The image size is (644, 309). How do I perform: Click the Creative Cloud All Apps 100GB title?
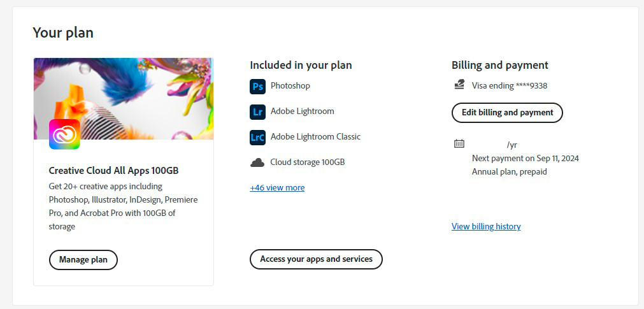coord(115,171)
